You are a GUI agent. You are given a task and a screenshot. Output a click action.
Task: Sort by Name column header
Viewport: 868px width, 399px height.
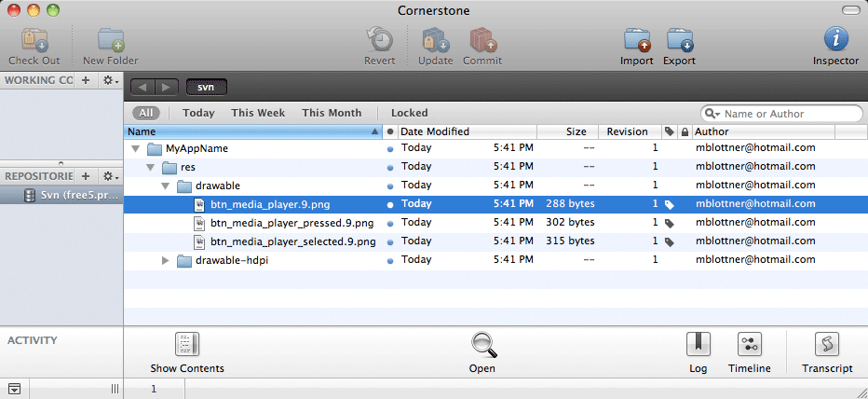[253, 131]
